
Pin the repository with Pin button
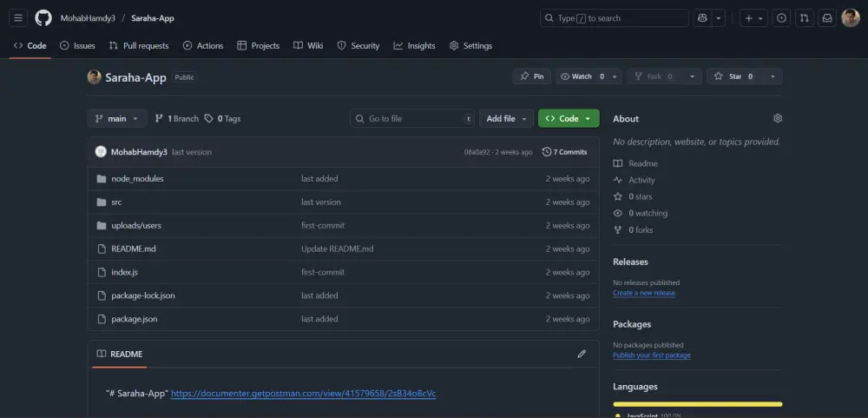tap(531, 76)
